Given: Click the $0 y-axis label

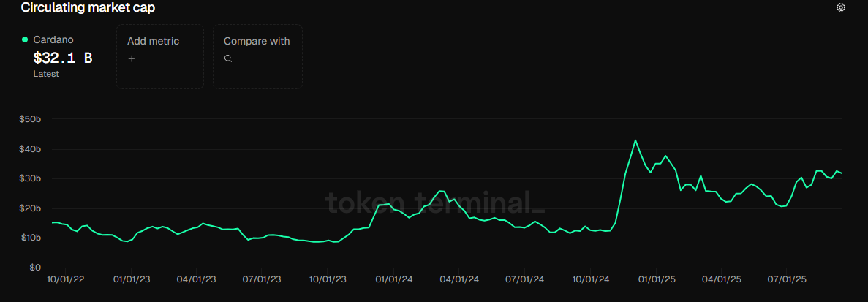Looking at the screenshot, I should 35,268.
